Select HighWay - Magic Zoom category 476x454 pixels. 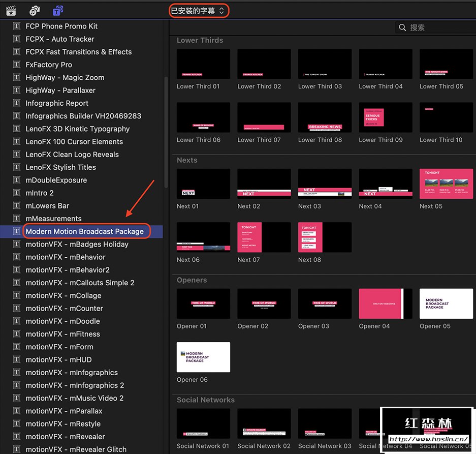(81, 77)
